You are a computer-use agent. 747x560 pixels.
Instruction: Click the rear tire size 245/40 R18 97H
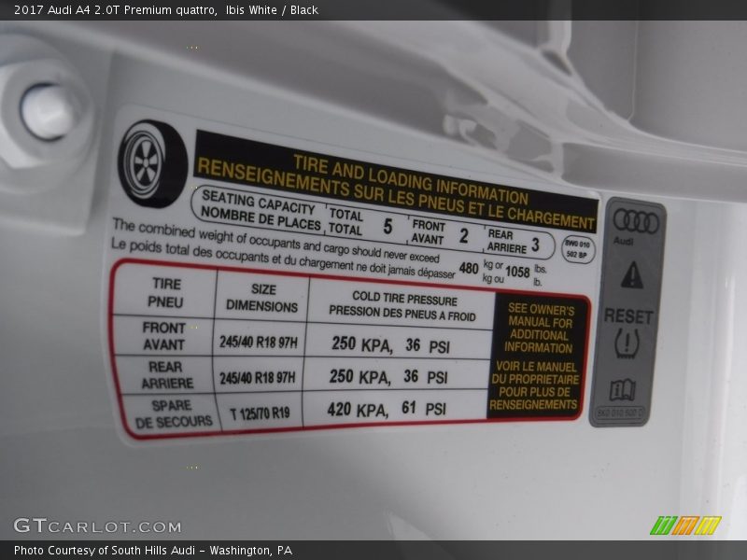coord(258,378)
